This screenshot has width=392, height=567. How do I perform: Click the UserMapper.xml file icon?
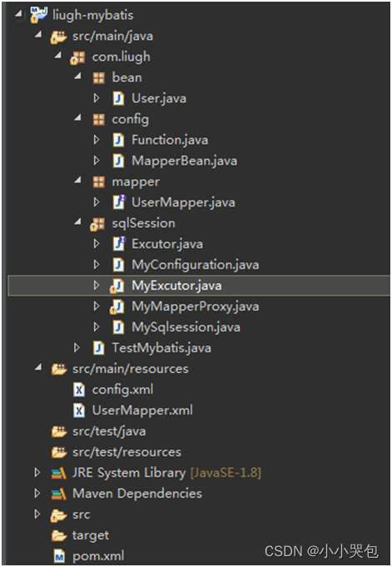(79, 410)
